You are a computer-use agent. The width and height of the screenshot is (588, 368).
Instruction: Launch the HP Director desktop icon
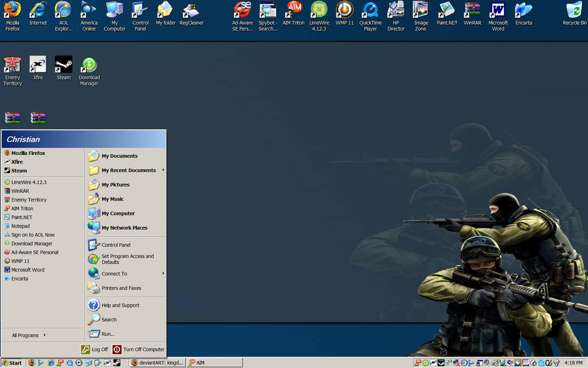coord(396,16)
